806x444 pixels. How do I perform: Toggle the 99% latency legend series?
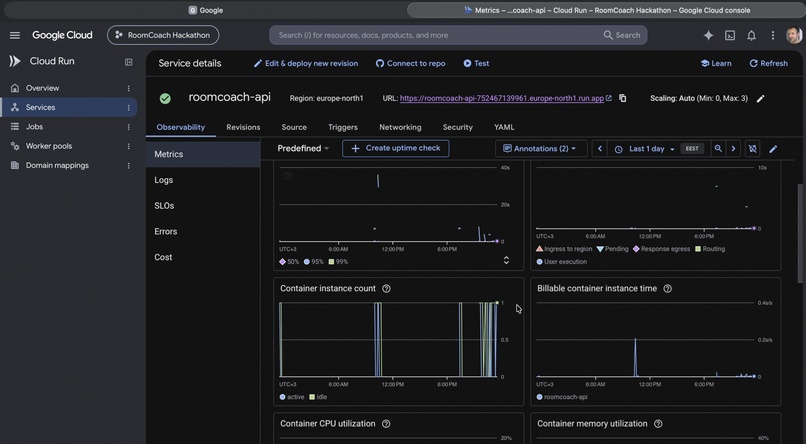click(x=338, y=262)
